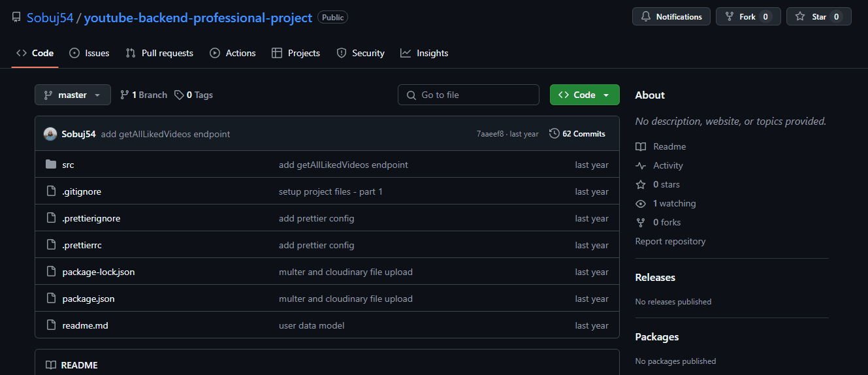Open youtube-backend-professional-project repository link
The height and width of the screenshot is (375, 868).
coord(198,18)
